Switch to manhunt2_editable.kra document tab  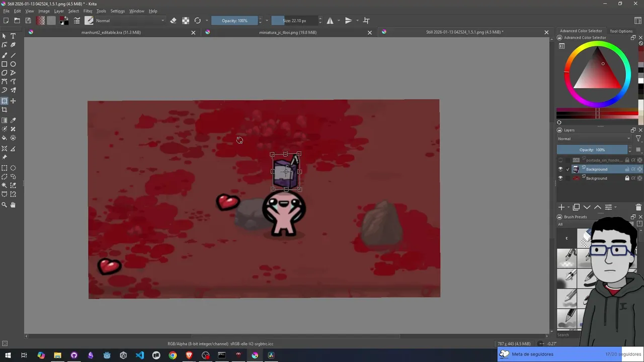point(111,32)
